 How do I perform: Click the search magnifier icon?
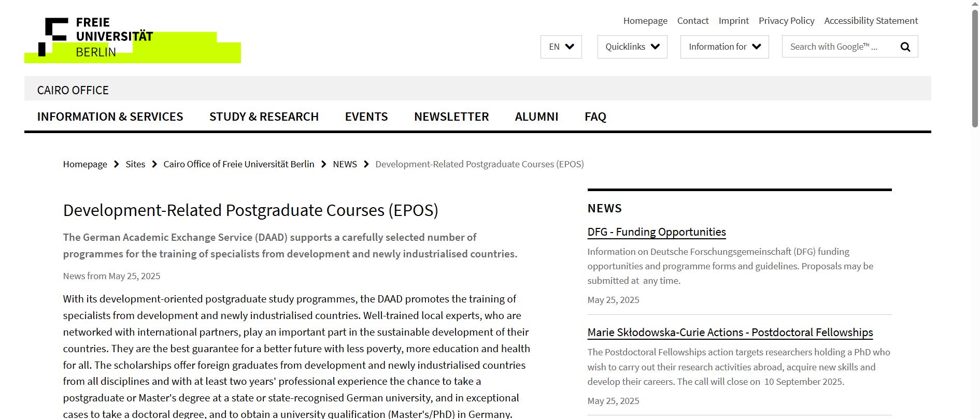(x=905, y=47)
